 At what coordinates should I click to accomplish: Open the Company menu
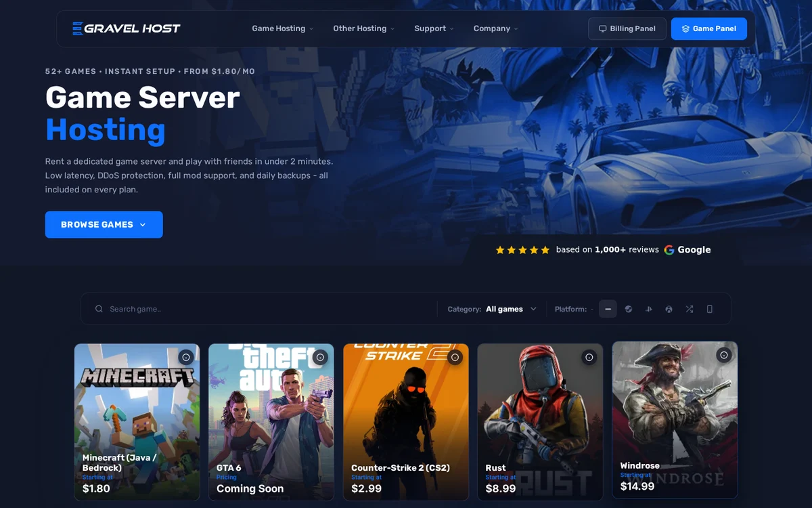[495, 28]
